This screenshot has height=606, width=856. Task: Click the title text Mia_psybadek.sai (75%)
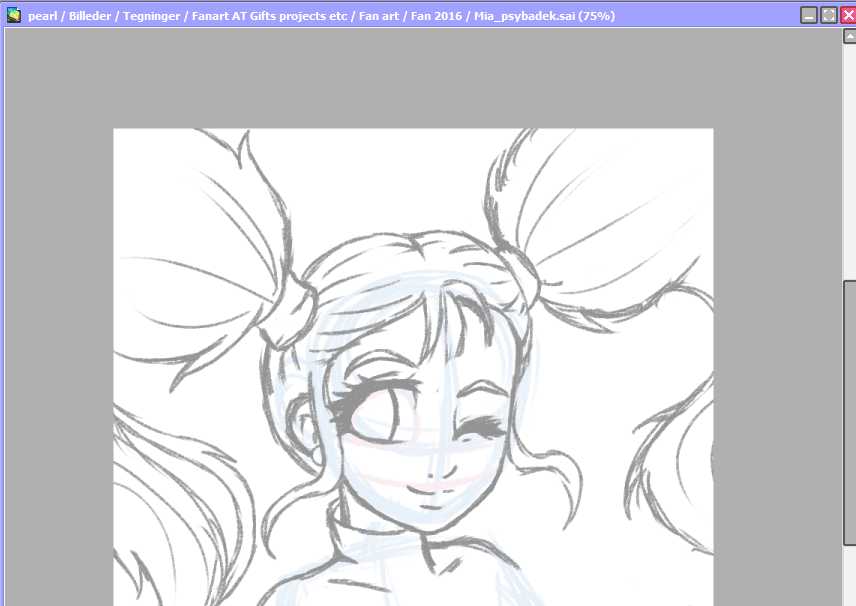coord(544,16)
